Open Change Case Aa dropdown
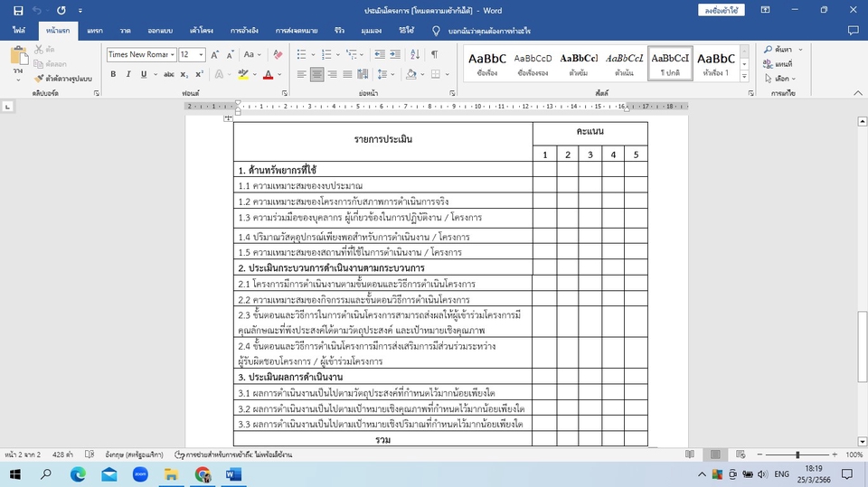 252,54
